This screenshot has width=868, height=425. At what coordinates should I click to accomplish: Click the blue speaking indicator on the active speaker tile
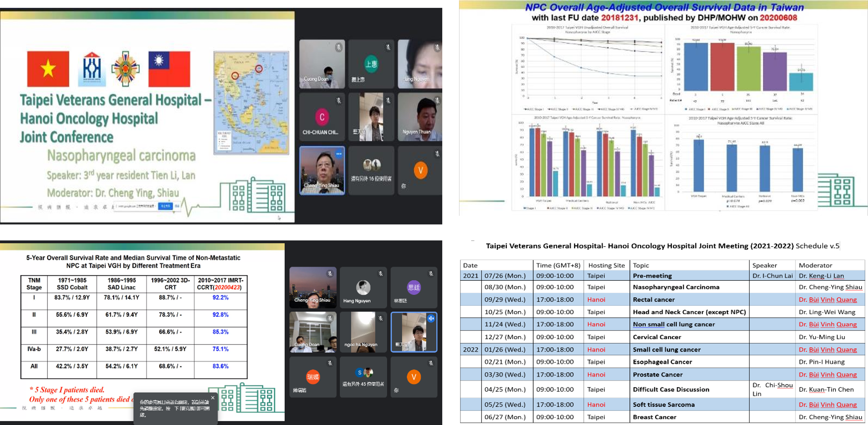(431, 318)
